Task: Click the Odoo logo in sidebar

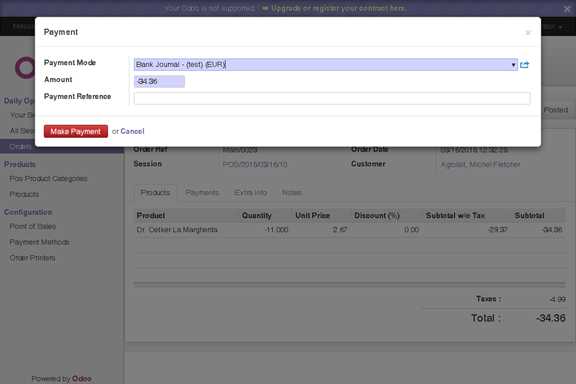Action: (x=25, y=68)
